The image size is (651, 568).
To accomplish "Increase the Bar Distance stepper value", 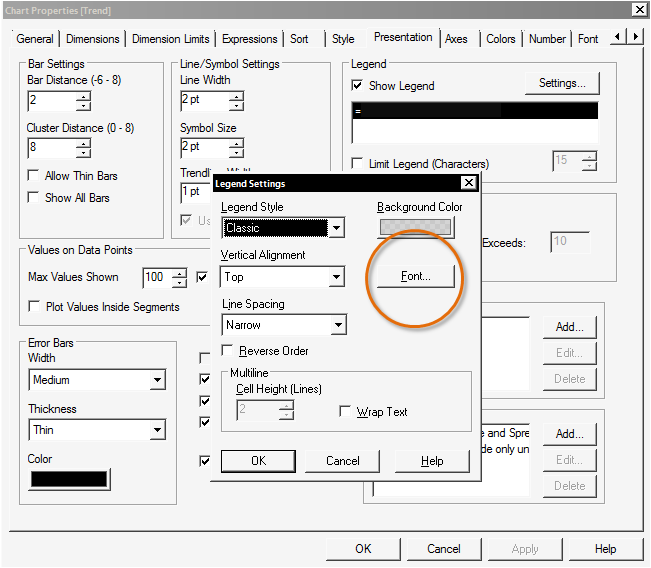I will (83, 96).
